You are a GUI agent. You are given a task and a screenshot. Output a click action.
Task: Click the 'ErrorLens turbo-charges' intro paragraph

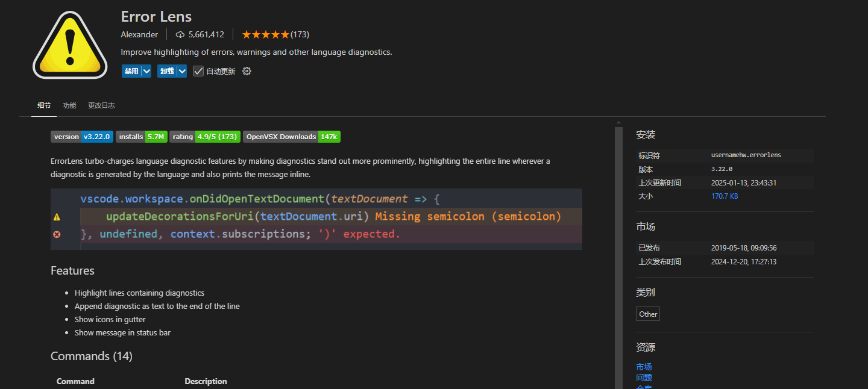tap(300, 168)
